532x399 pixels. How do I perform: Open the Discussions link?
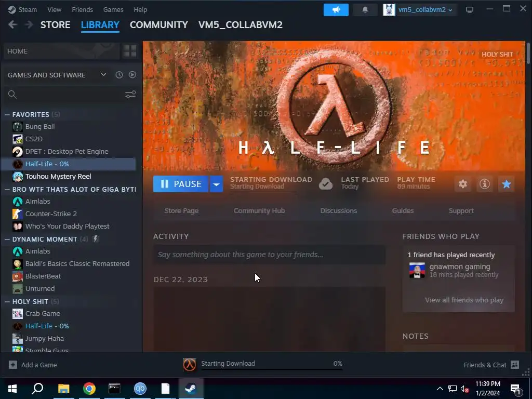coord(339,211)
